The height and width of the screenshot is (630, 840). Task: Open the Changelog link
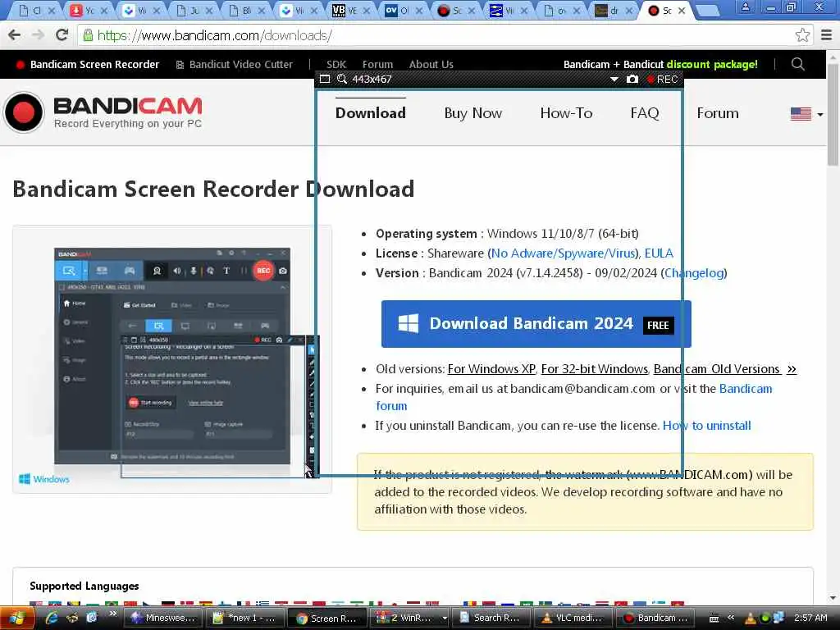(694, 272)
